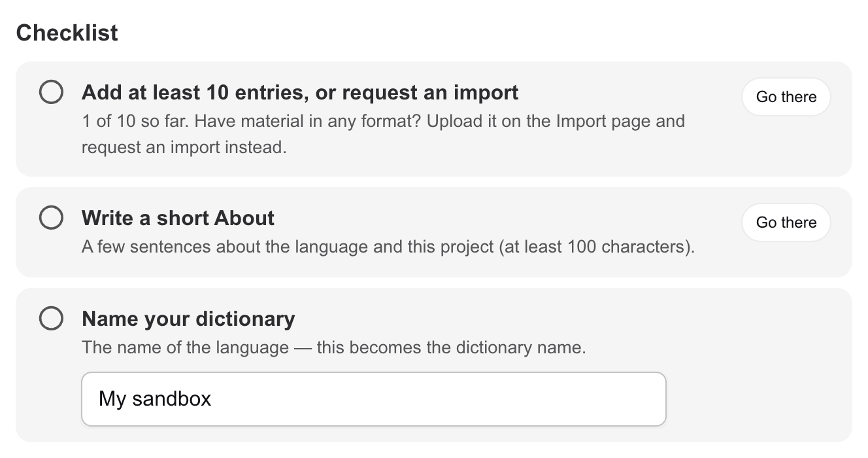
Task: Click empty space right of "My sandbox" inside field
Action: click(438, 399)
